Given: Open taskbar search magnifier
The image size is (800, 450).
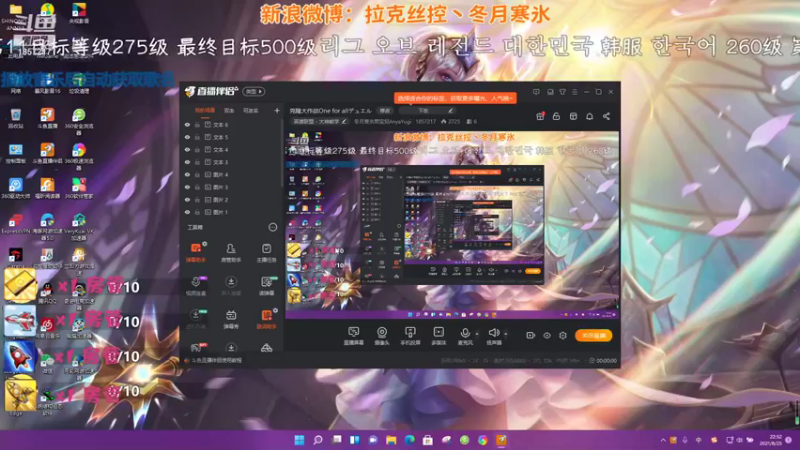Looking at the screenshot, I should (x=318, y=440).
